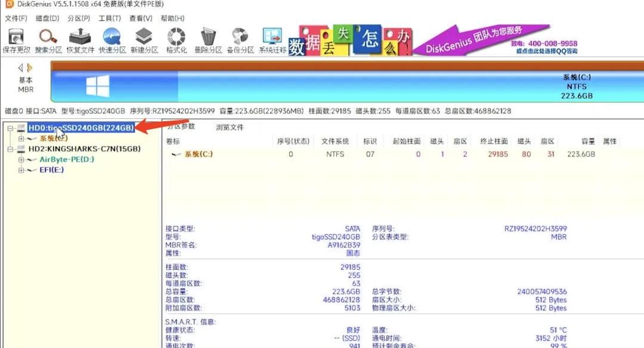Click the HD0 disk drive icon in tree

coord(21,128)
